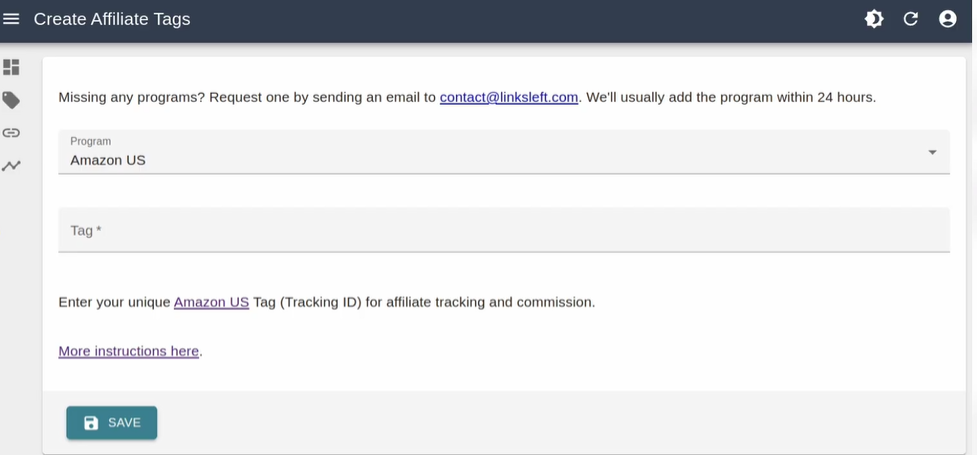This screenshot has height=455, width=977.
Task: Go to the dashboard sidebar icon
Action: point(11,67)
